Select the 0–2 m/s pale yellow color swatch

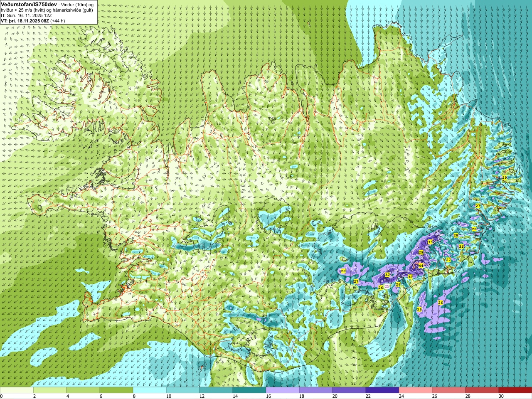[17, 390]
